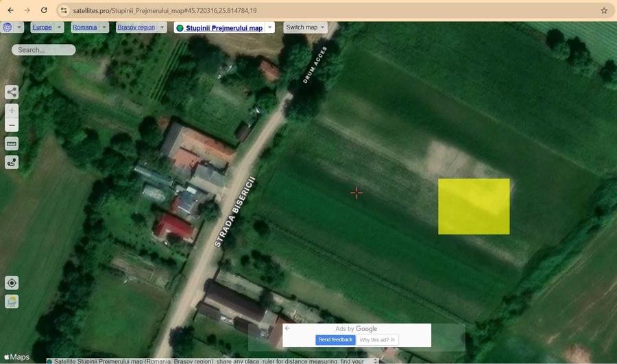Viewport: 617px width, 364px height.
Task: Expand the Romania dropdown arrow
Action: 104,27
